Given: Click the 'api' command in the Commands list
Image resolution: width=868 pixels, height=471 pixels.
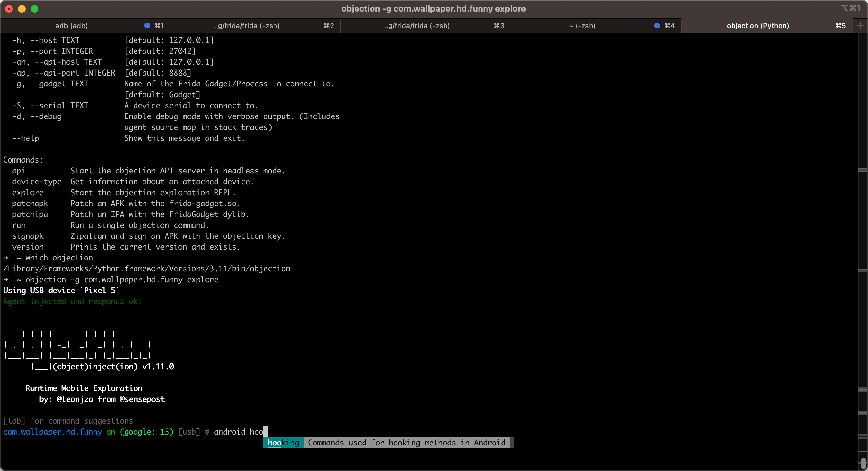Looking at the screenshot, I should pyautogui.click(x=19, y=171).
